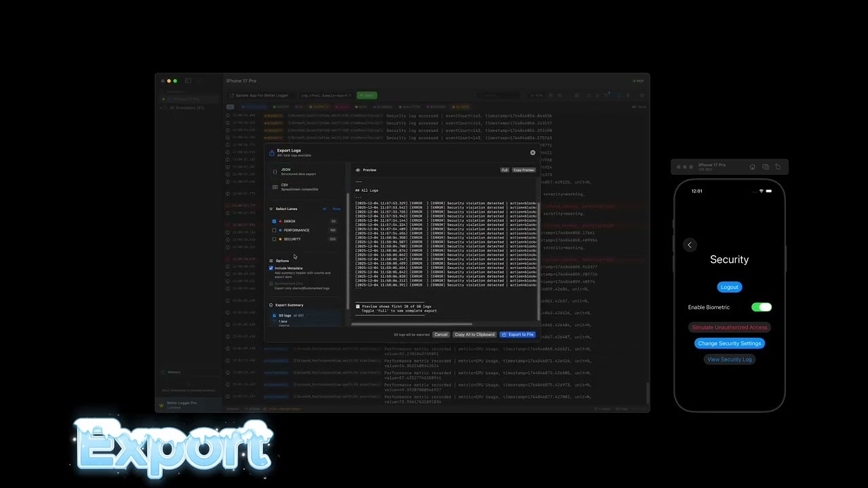
Task: Select the CSV export format
Action: point(285,186)
